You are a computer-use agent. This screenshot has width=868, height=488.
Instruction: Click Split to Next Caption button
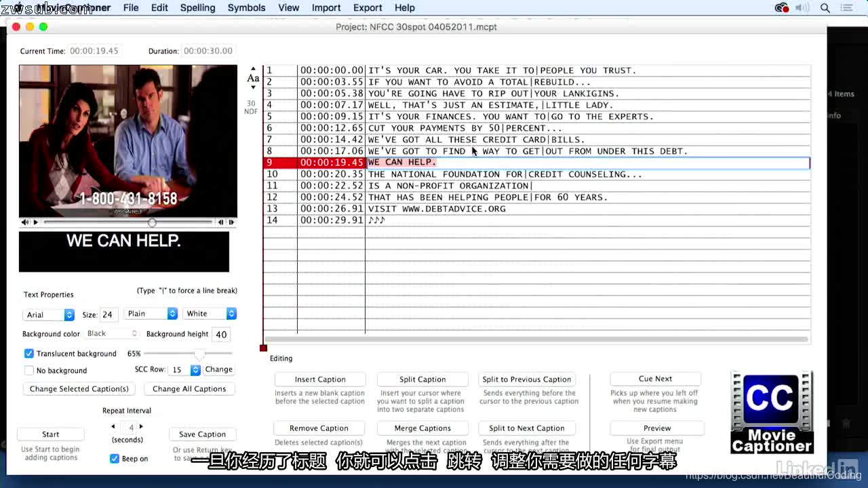(x=527, y=428)
